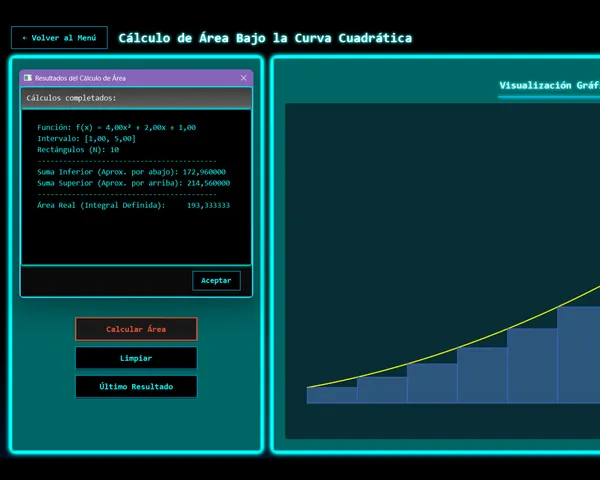The height and width of the screenshot is (480, 600).
Task: Select the Área Real integral value line
Action: pos(134,205)
